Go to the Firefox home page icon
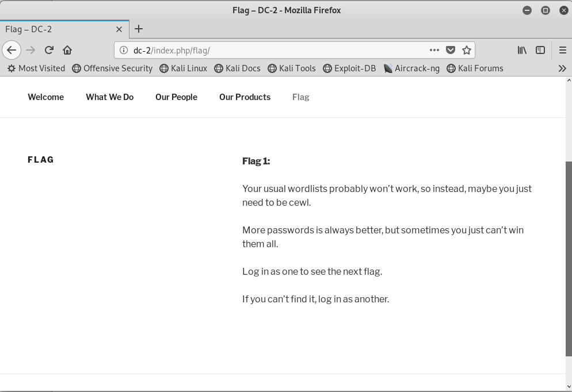The height and width of the screenshot is (392, 572). (67, 50)
